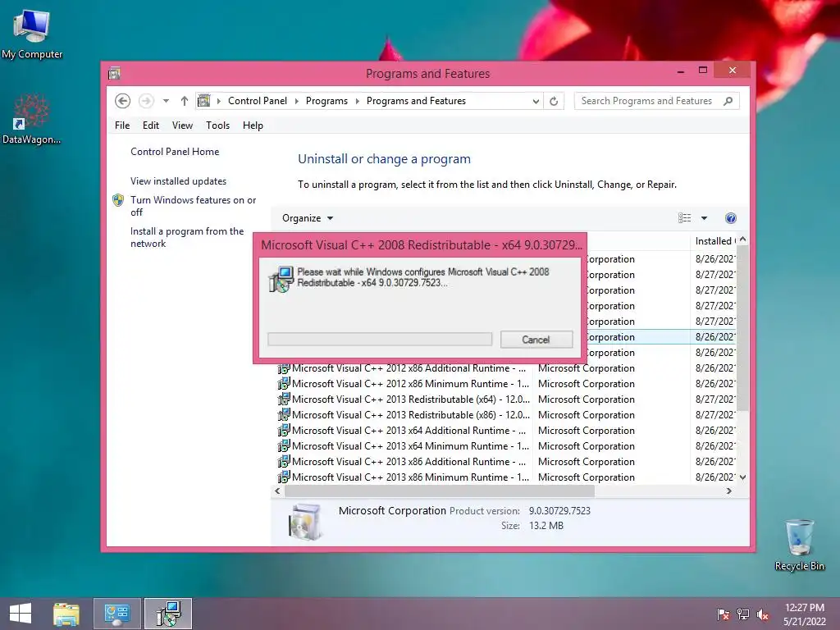The width and height of the screenshot is (840, 630).
Task: Open Turn Windows features on or off
Action: pos(194,206)
